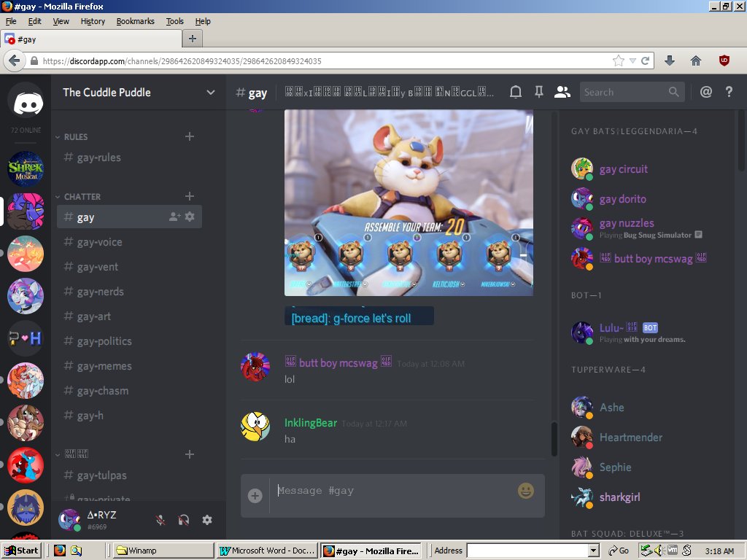Click the Hammond Overwatch image thumbnail

[409, 203]
